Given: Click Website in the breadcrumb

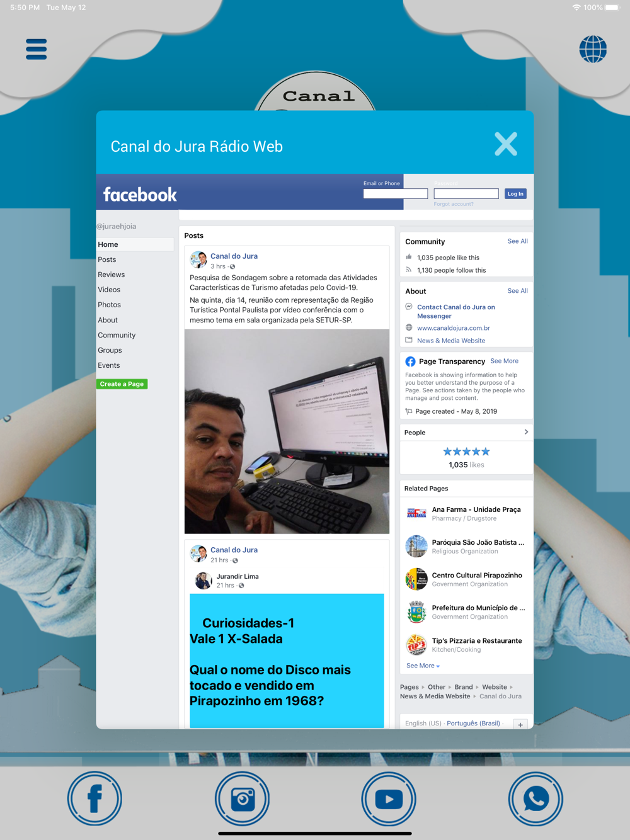Looking at the screenshot, I should 495,687.
